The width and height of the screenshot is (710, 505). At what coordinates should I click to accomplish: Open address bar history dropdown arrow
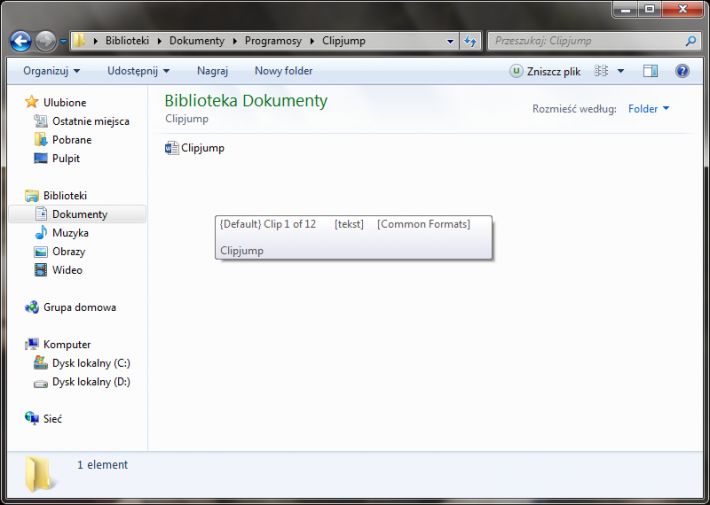[450, 41]
